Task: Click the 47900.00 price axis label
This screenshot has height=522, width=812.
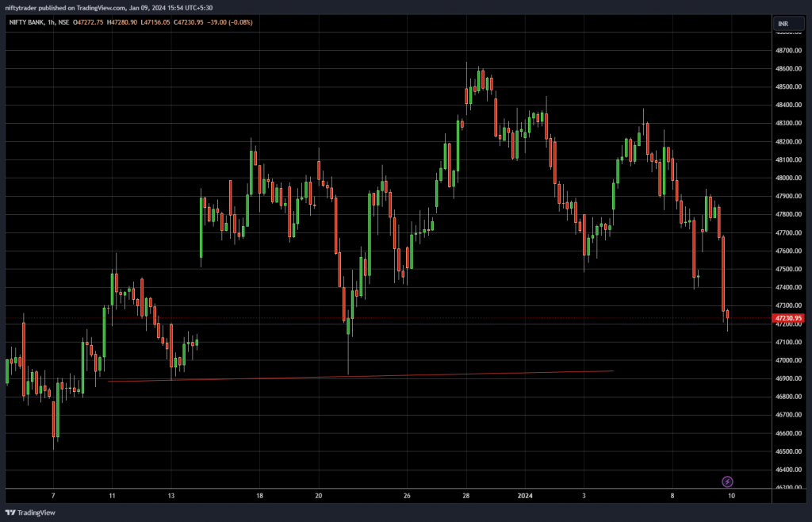Action: (x=788, y=196)
